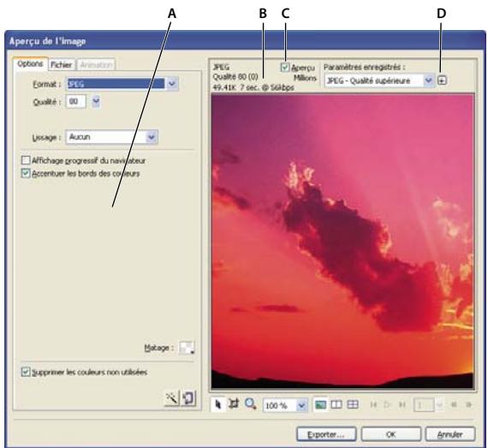Screen dimensions: 488x448
Task: Open the Qualité slider dropdown arrow
Action: pyautogui.click(x=96, y=101)
